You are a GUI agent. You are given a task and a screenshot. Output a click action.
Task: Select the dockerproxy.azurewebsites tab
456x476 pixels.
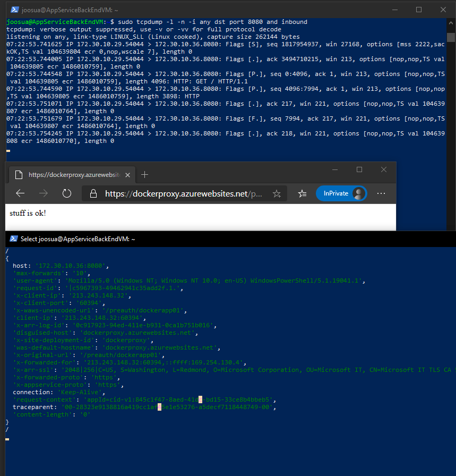point(69,175)
